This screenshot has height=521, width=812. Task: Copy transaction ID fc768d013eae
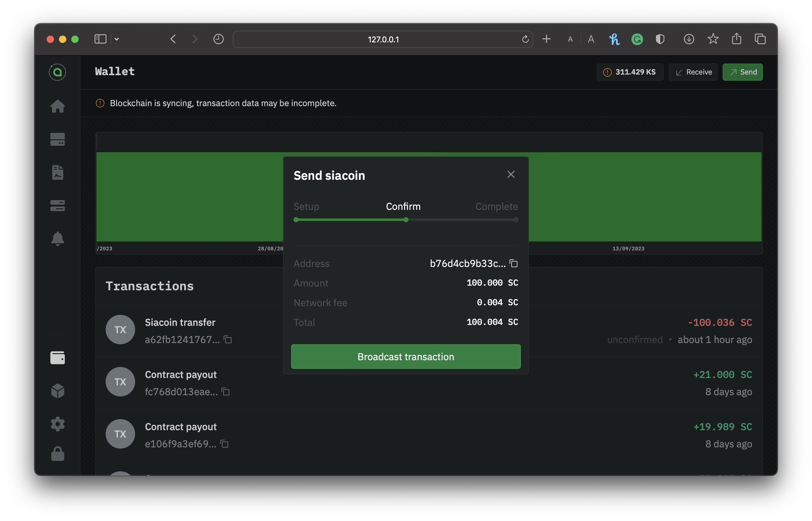pyautogui.click(x=225, y=392)
